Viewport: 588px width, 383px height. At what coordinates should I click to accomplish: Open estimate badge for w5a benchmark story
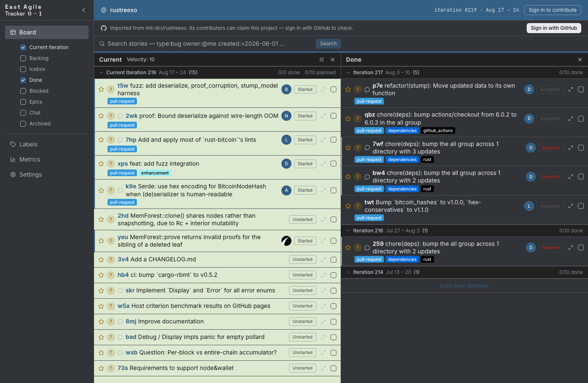click(x=111, y=306)
